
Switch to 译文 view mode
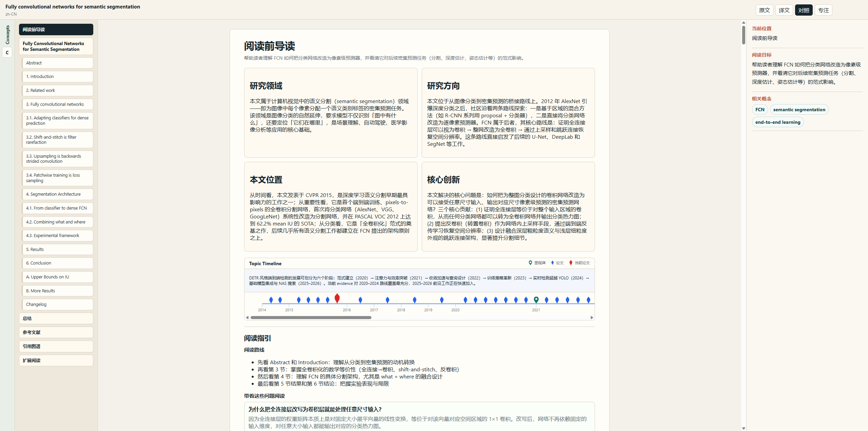pyautogui.click(x=784, y=10)
